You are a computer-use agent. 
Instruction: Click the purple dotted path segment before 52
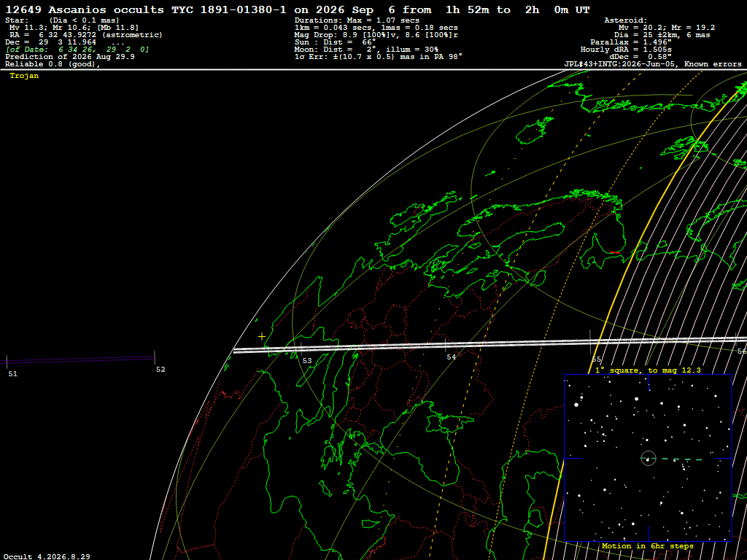pos(80,359)
